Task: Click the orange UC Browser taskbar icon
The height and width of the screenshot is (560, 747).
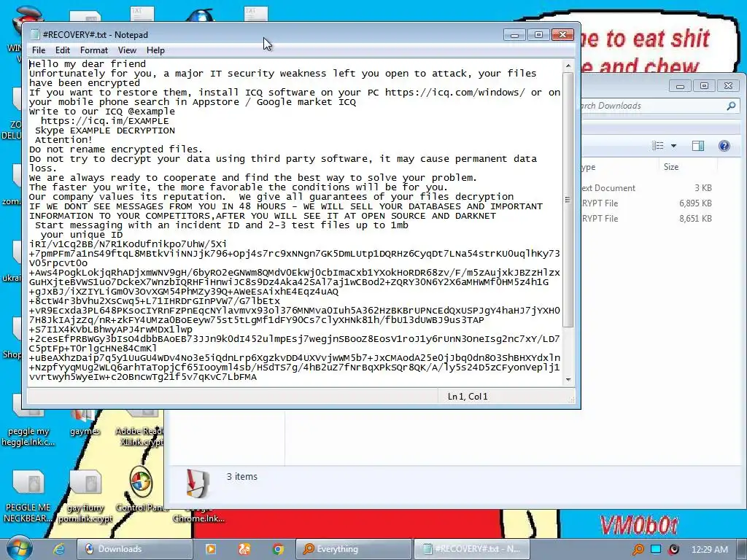Action: coord(244,549)
